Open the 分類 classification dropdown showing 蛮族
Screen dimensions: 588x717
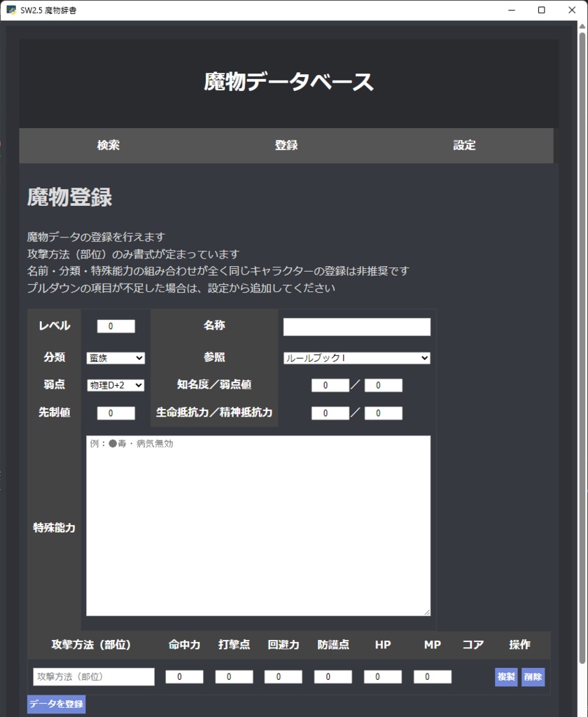pos(115,358)
